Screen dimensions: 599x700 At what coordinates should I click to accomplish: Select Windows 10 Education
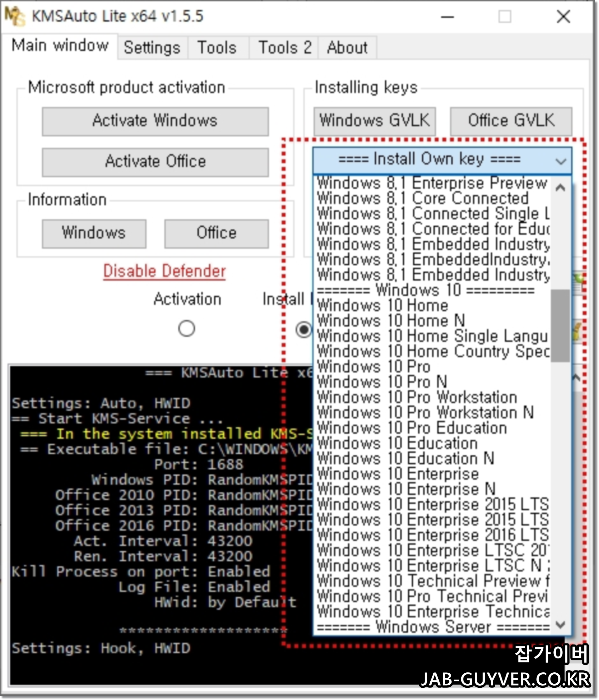432,444
